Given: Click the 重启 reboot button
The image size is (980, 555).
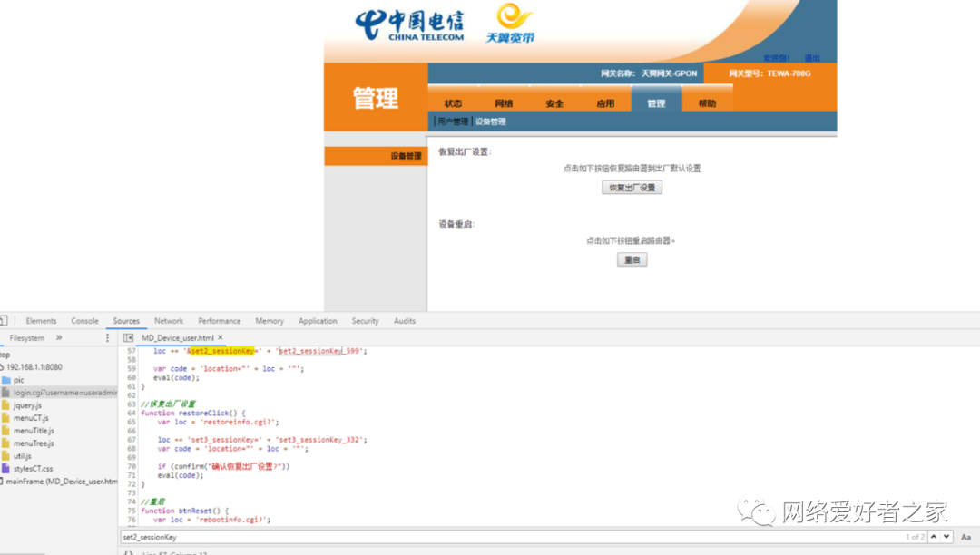Looking at the screenshot, I should (632, 258).
